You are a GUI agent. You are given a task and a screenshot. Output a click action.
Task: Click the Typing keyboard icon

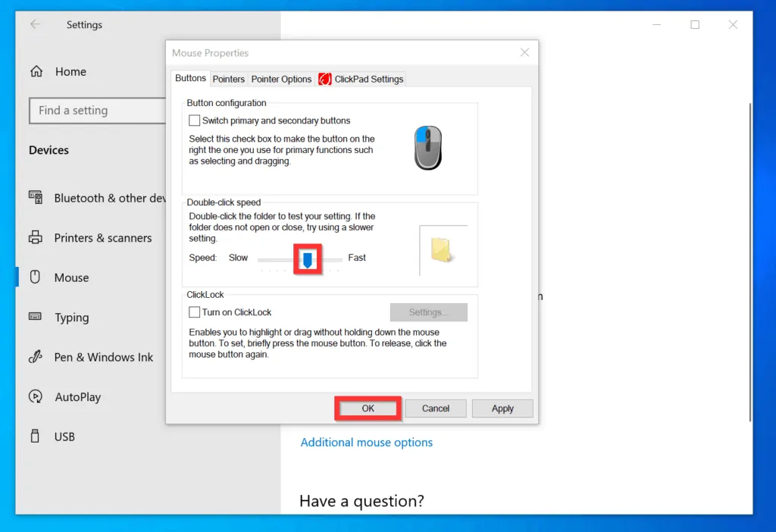[x=36, y=318]
